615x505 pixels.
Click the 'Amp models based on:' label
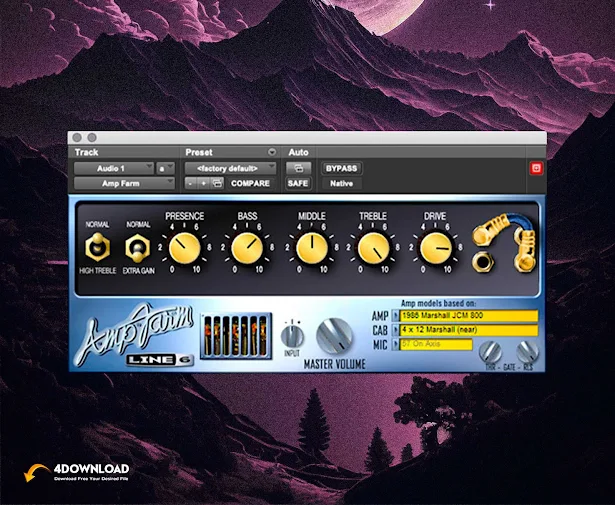pyautogui.click(x=439, y=303)
